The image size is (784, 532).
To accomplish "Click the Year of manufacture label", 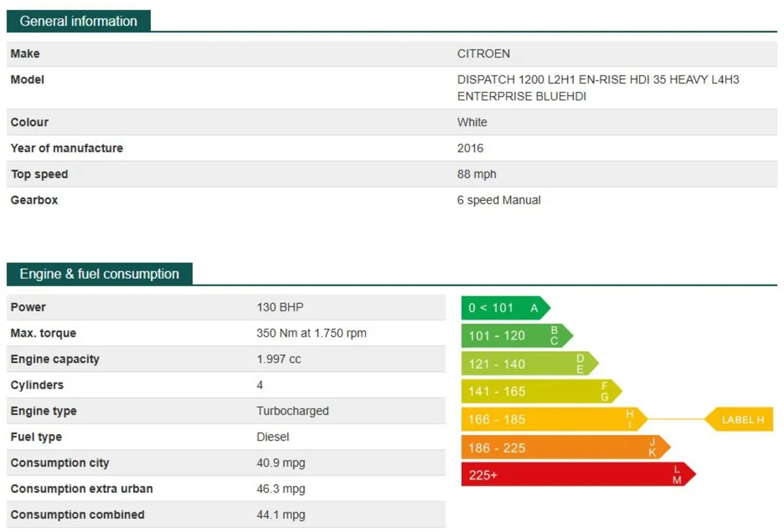I will tap(67, 148).
